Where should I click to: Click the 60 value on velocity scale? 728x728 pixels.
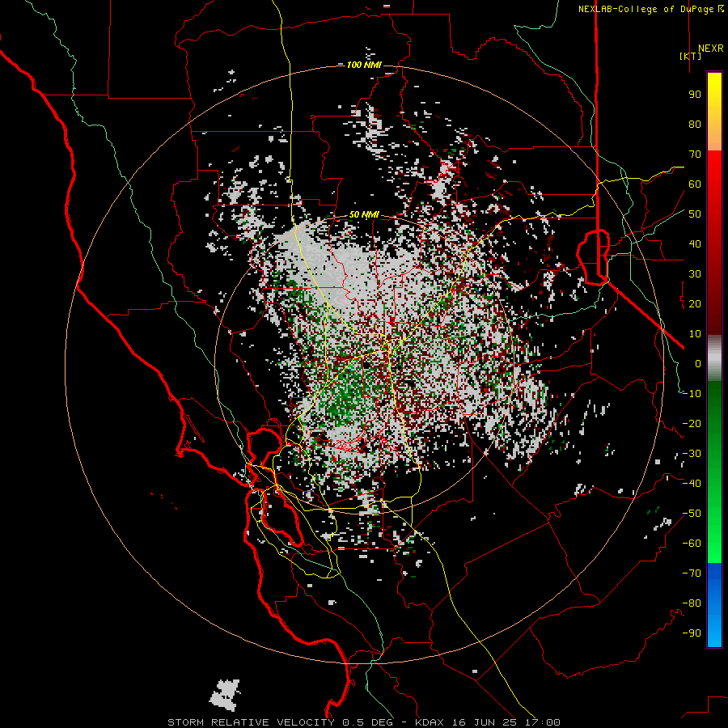point(695,184)
